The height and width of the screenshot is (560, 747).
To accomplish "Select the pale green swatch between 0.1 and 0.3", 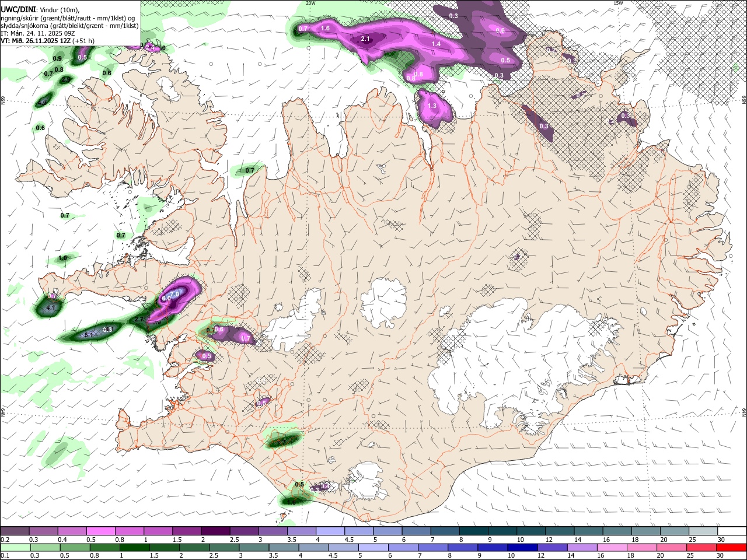I will pyautogui.click(x=15, y=547).
